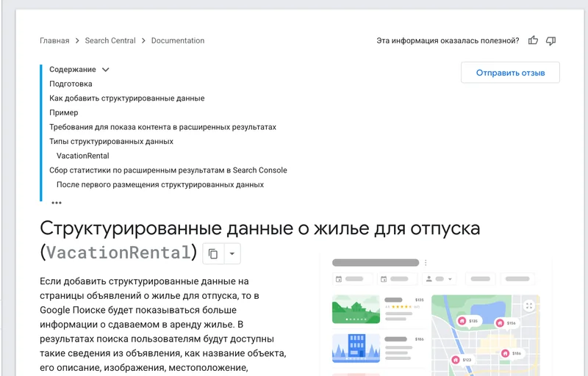Click the first calendar date field in illustration
This screenshot has width=588, height=376.
(352, 279)
